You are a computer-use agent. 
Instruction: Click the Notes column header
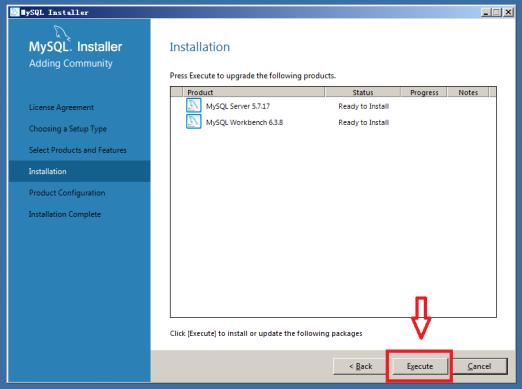pyautogui.click(x=468, y=92)
